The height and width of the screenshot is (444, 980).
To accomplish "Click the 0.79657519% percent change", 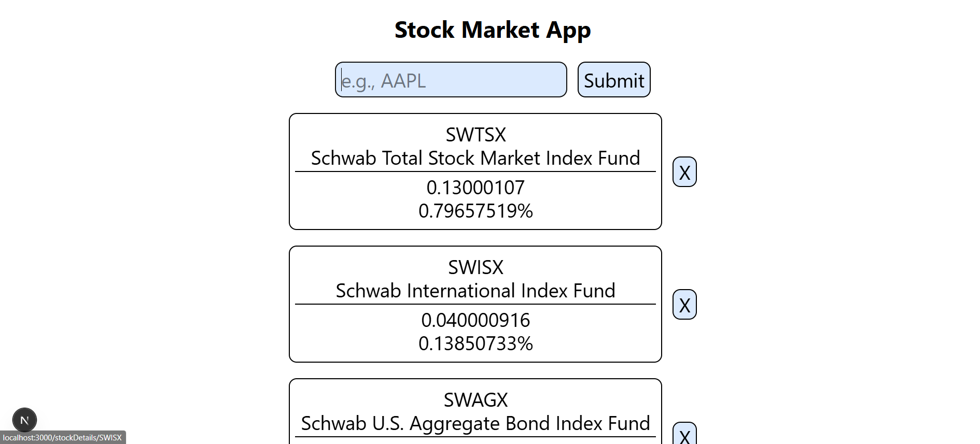I will point(475,211).
